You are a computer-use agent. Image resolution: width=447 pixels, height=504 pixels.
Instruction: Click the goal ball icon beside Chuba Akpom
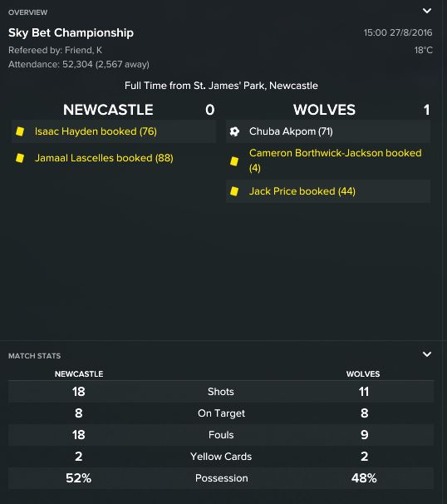pos(235,131)
